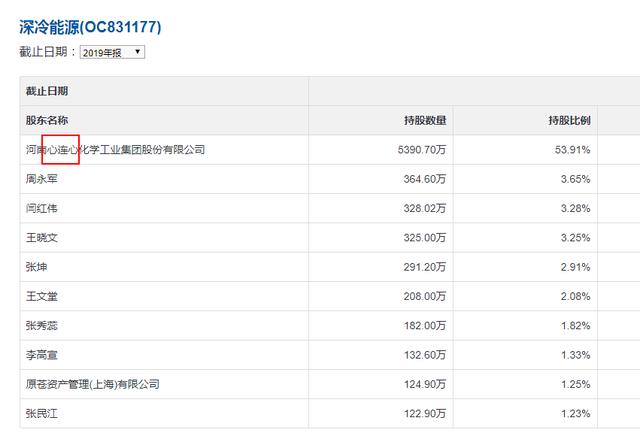The image size is (640, 445).
Task: Click the 3.65% holding ratio
Action: [x=576, y=179]
